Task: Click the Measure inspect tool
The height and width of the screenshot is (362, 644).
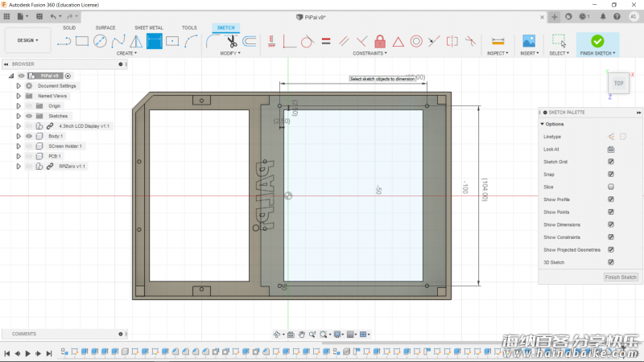Action: (x=497, y=41)
